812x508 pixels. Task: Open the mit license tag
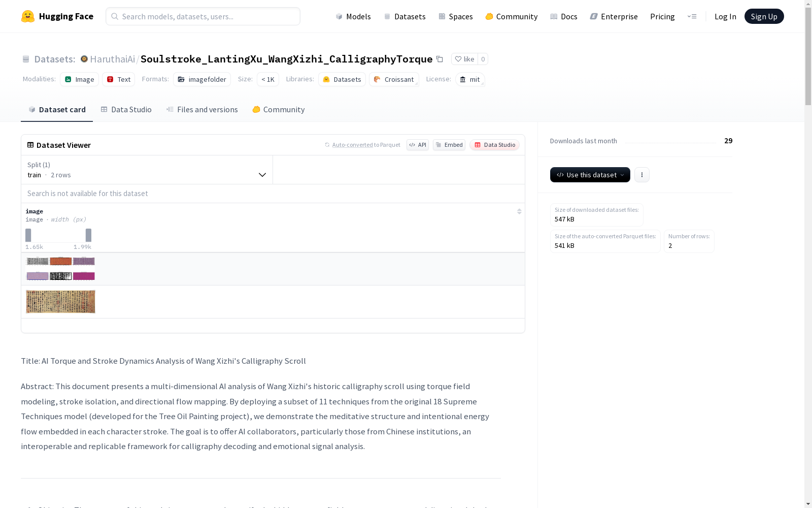[470, 79]
